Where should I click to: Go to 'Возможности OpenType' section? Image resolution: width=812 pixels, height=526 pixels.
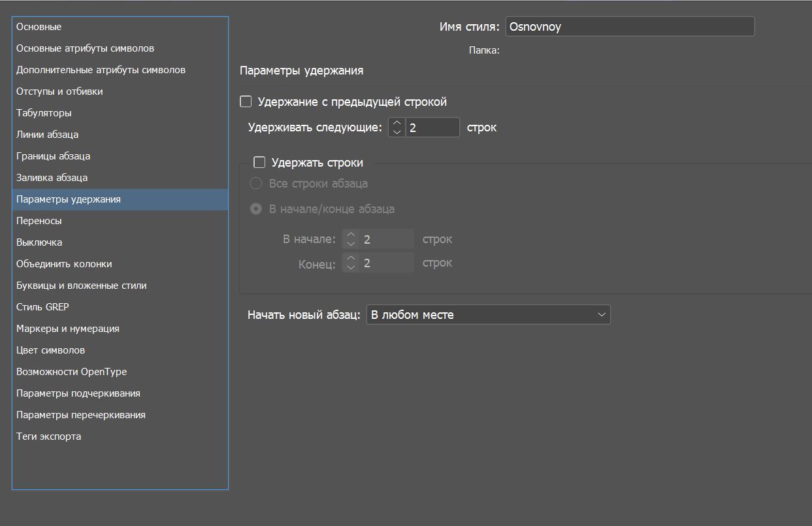pos(71,372)
